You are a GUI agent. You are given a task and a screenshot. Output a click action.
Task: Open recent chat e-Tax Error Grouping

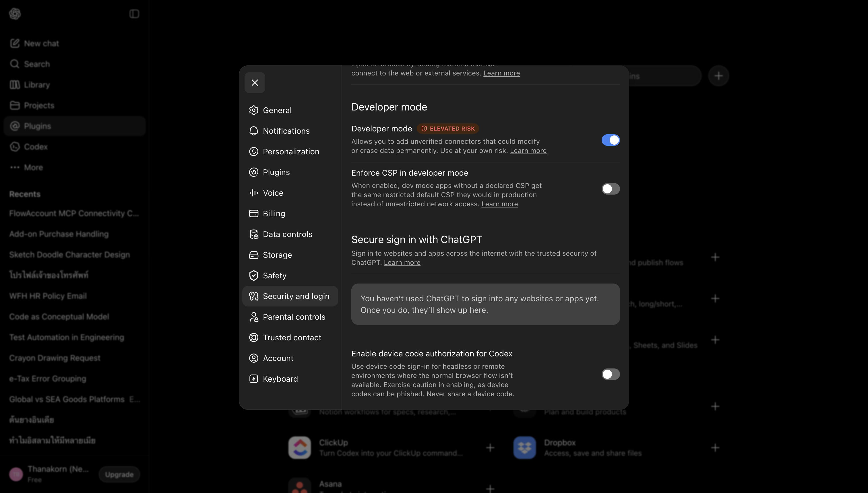click(x=75, y=379)
